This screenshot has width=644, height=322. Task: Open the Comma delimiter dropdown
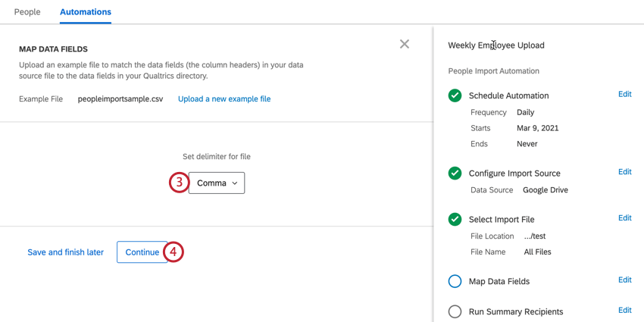tap(217, 183)
